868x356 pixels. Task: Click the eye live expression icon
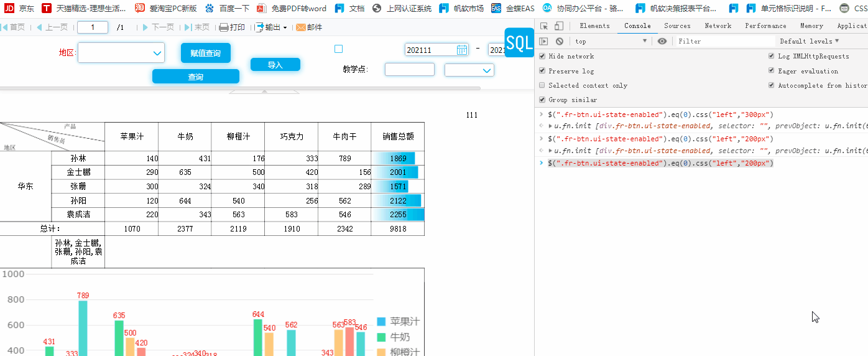tap(662, 41)
